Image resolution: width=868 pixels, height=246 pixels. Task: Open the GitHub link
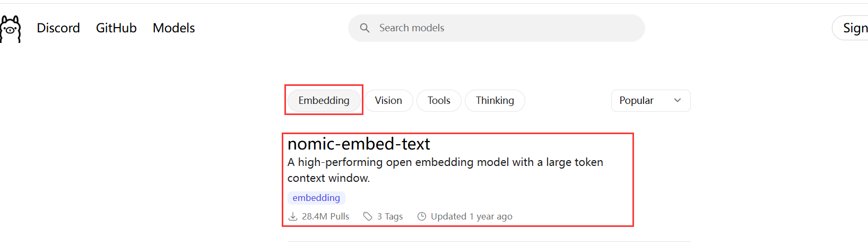pos(116,28)
